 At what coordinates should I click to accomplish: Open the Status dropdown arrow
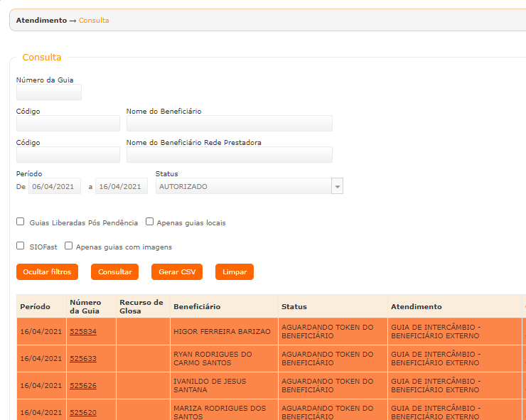[338, 186]
